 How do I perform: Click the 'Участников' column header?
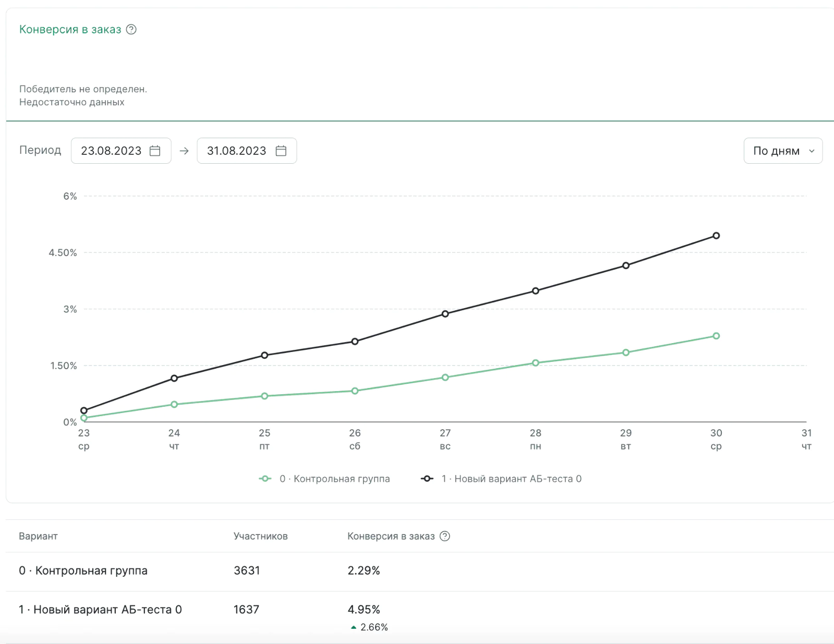(261, 536)
